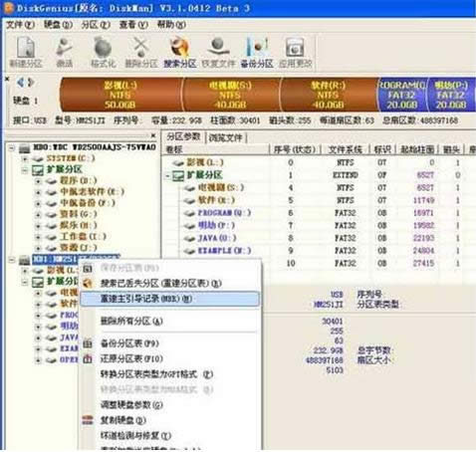476x452 pixels.
Task: Click the restore partition table (F10) icon
Action: [x=88, y=358]
